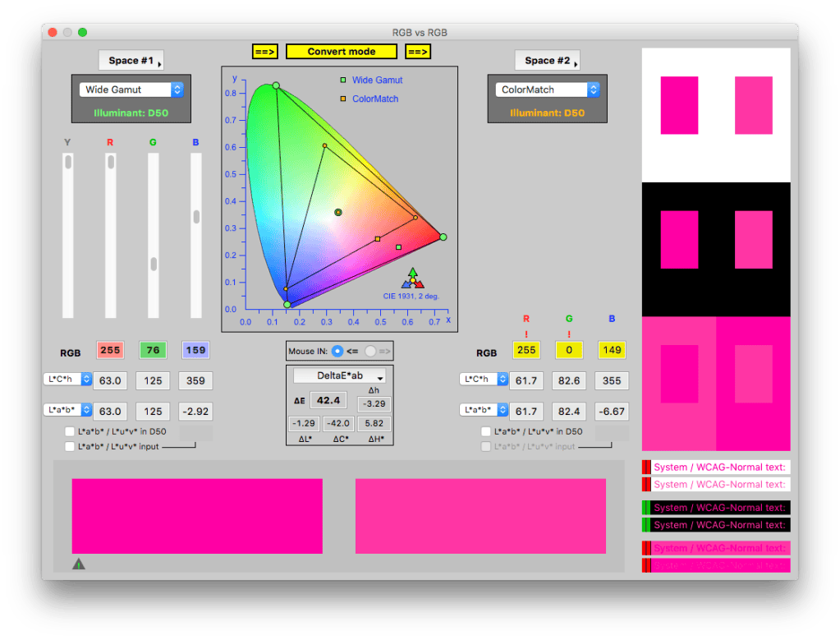Open the DeltaE*ab formula dropdown
Viewport: 840px width, 640px height.
tap(340, 375)
